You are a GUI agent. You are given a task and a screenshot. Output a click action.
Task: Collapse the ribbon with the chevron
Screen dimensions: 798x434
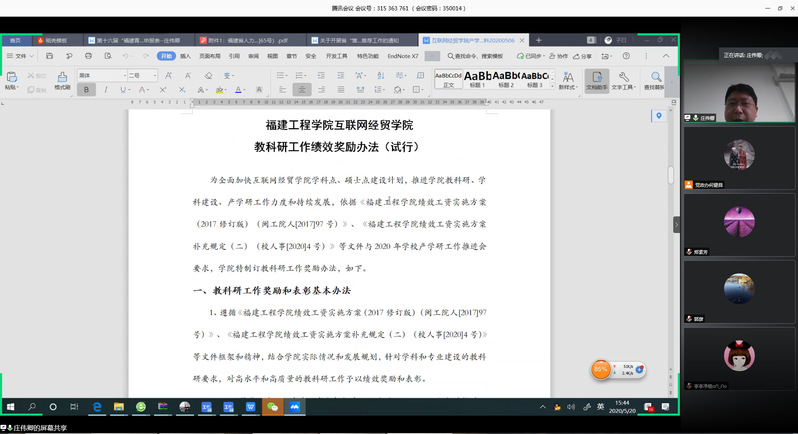tap(666, 56)
